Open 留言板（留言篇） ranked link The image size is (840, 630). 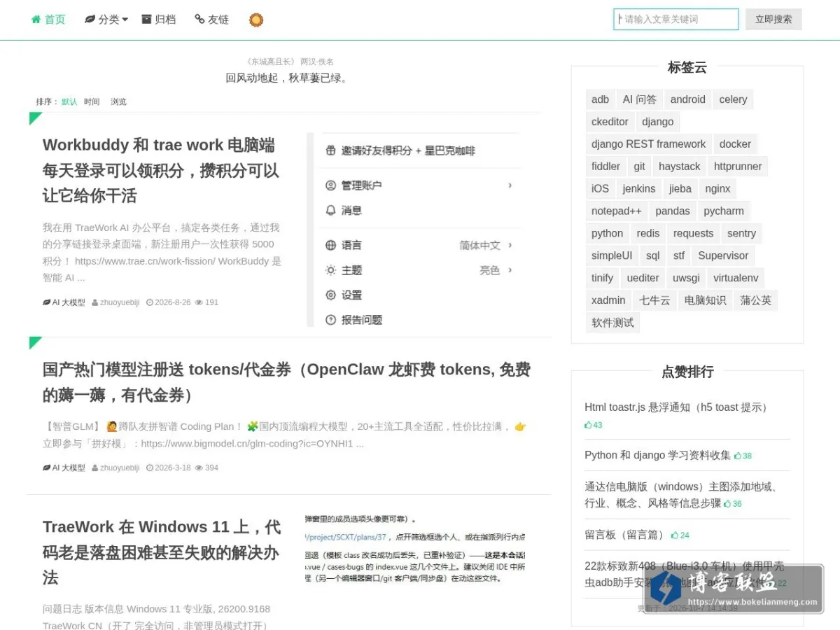pos(624,535)
